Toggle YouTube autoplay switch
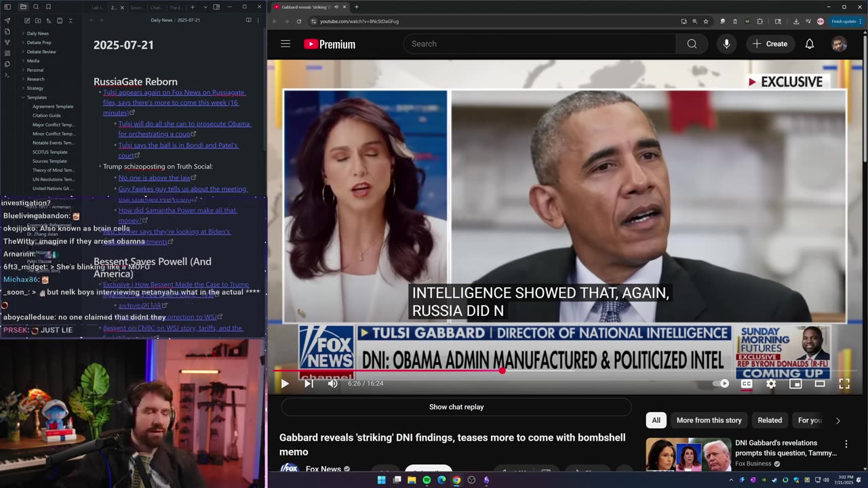This screenshot has width=868, height=488. point(721,384)
